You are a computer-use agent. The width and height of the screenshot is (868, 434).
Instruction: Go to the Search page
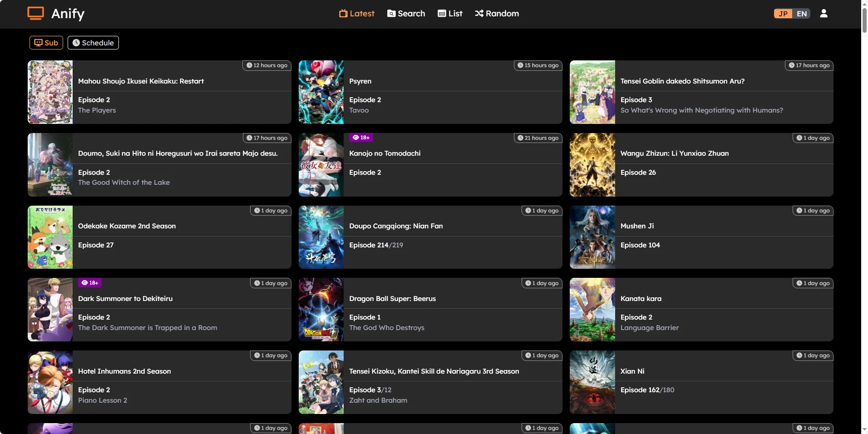pyautogui.click(x=406, y=14)
